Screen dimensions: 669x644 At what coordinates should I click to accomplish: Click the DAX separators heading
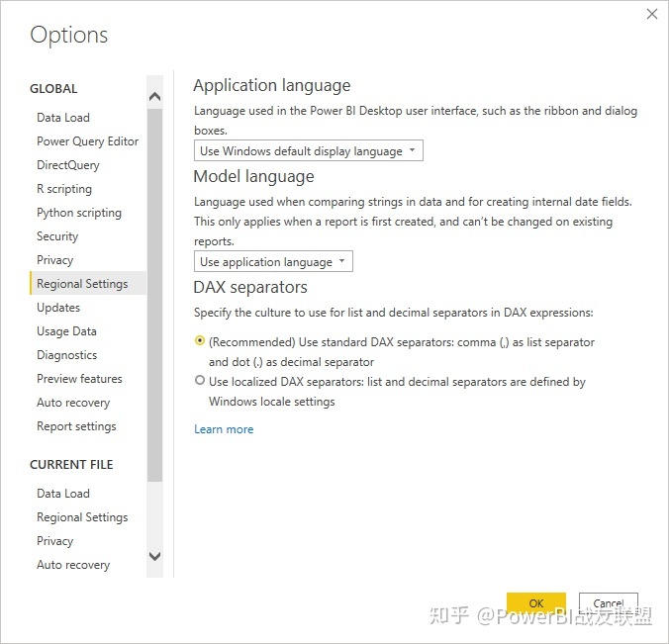[x=250, y=287]
